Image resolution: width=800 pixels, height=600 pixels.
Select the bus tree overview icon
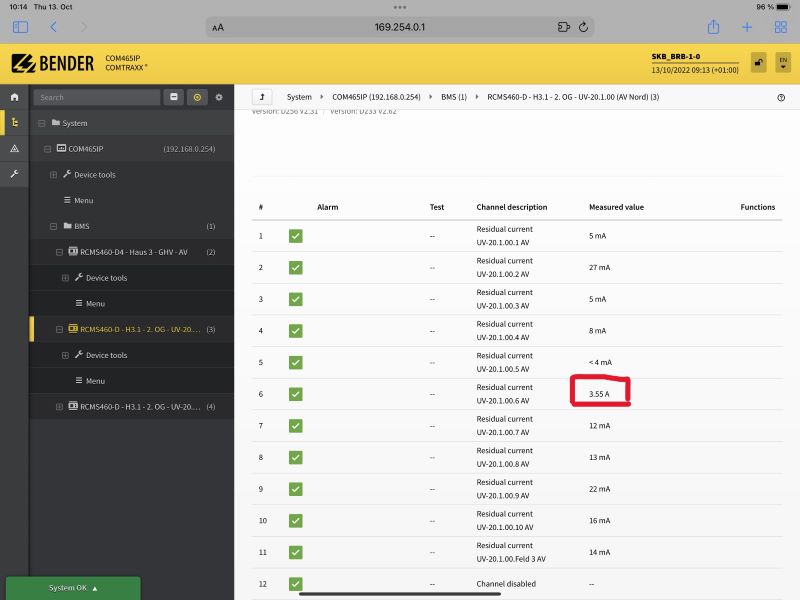[x=14, y=122]
